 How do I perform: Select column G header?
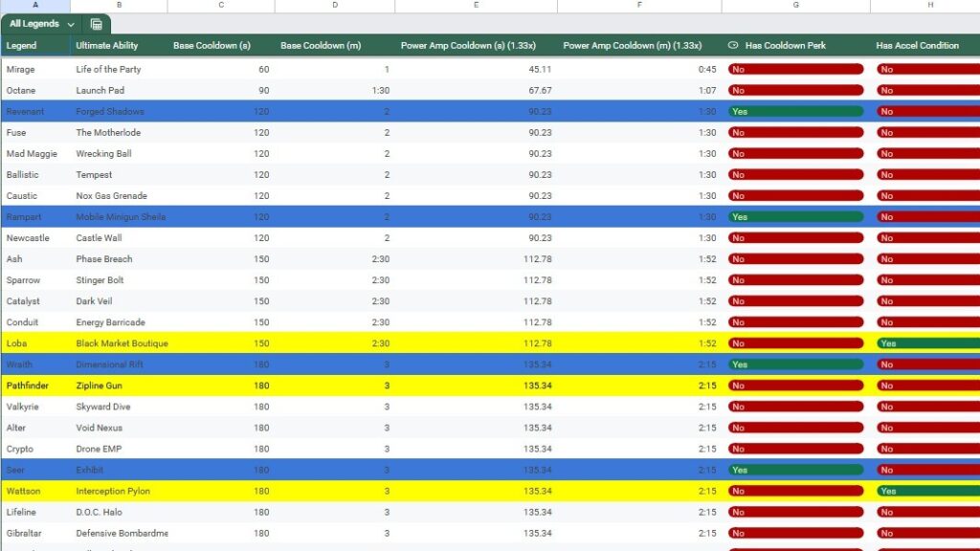pyautogui.click(x=795, y=6)
